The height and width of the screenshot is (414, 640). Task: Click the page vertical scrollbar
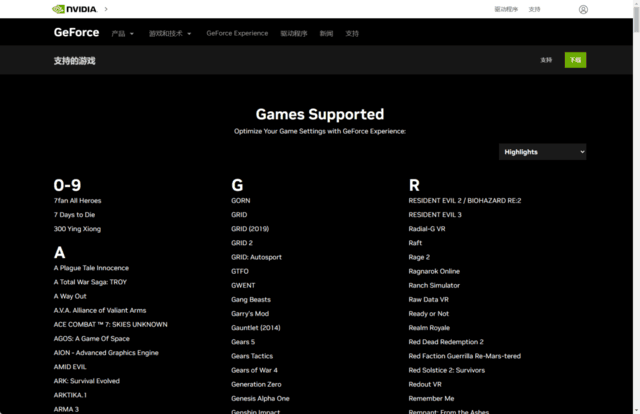[636, 20]
